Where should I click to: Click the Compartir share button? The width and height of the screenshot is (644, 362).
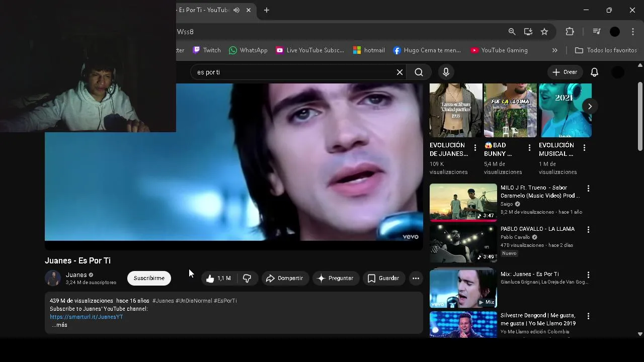tap(285, 278)
